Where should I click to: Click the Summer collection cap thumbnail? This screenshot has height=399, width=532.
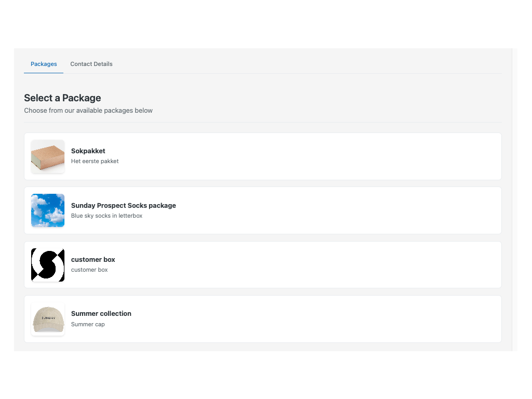(x=47, y=318)
